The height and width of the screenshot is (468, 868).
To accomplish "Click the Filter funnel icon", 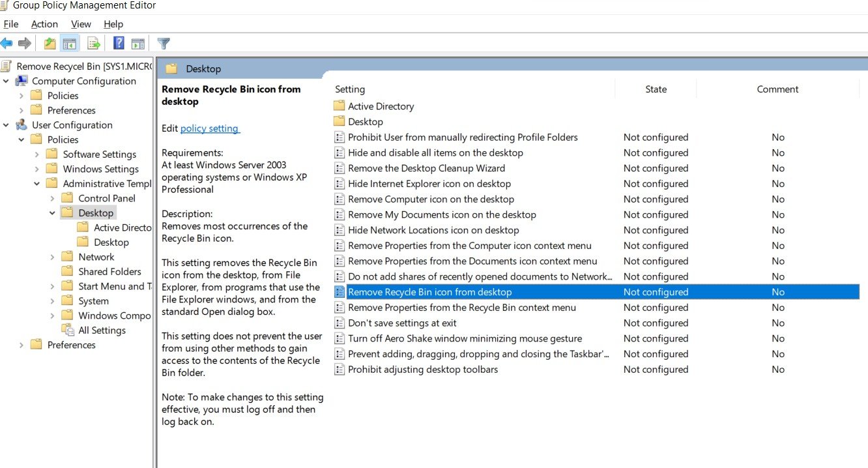I will (x=164, y=44).
